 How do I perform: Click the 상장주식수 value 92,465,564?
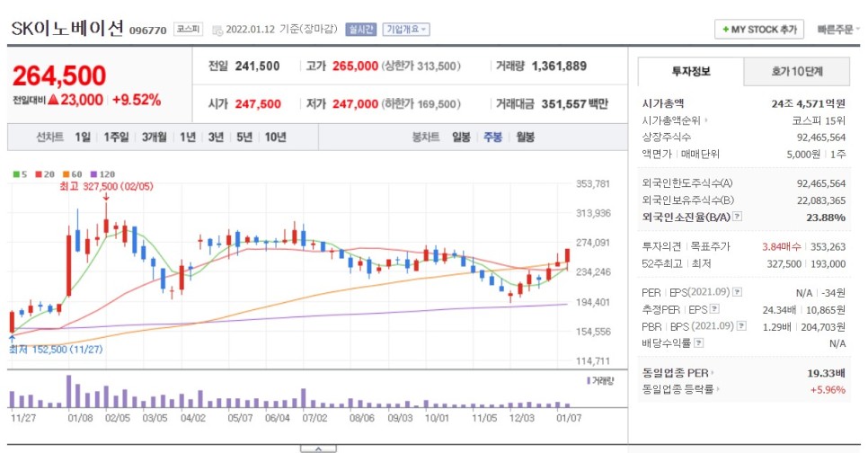tap(821, 138)
